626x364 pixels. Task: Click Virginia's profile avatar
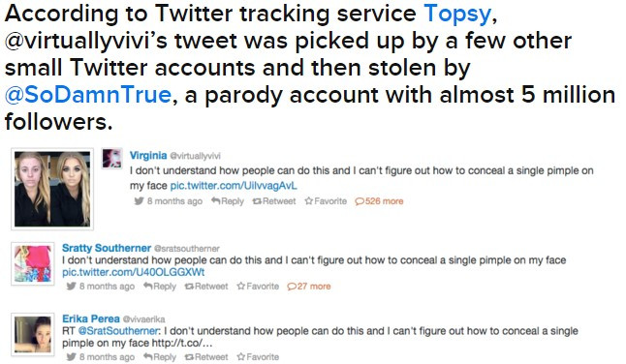(x=112, y=158)
